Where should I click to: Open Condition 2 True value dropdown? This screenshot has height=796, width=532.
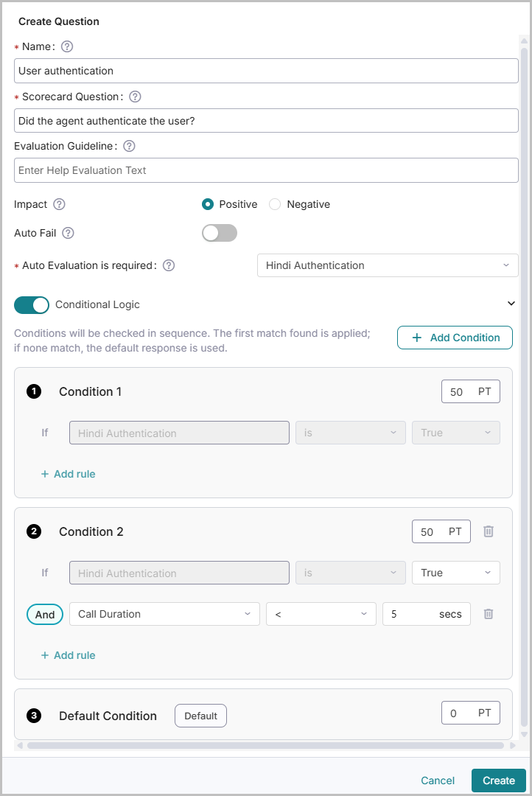[456, 573]
